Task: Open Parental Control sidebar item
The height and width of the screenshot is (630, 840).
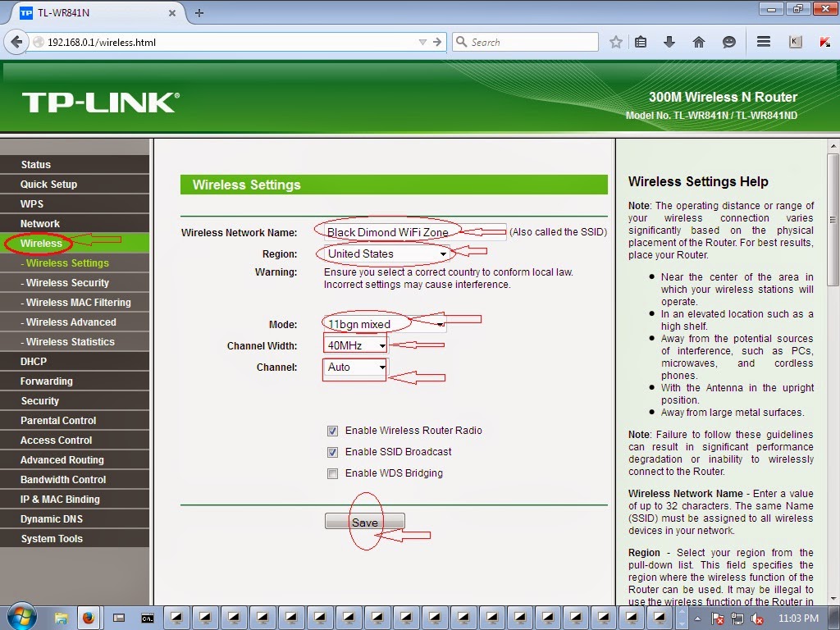Action: click(75, 421)
